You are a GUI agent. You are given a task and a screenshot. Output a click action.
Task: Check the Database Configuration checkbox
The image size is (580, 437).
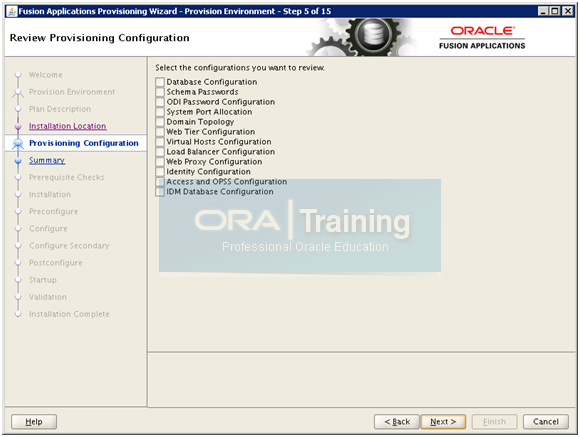point(160,82)
